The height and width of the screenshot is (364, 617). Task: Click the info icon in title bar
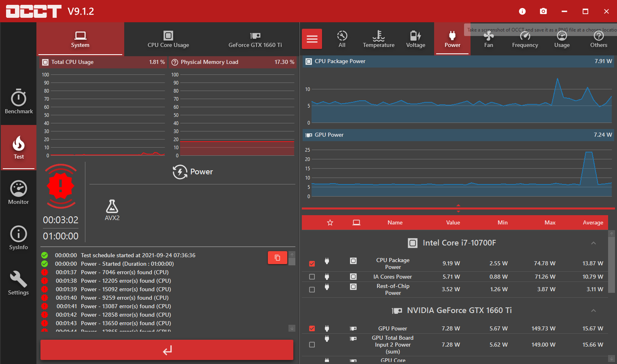point(522,11)
